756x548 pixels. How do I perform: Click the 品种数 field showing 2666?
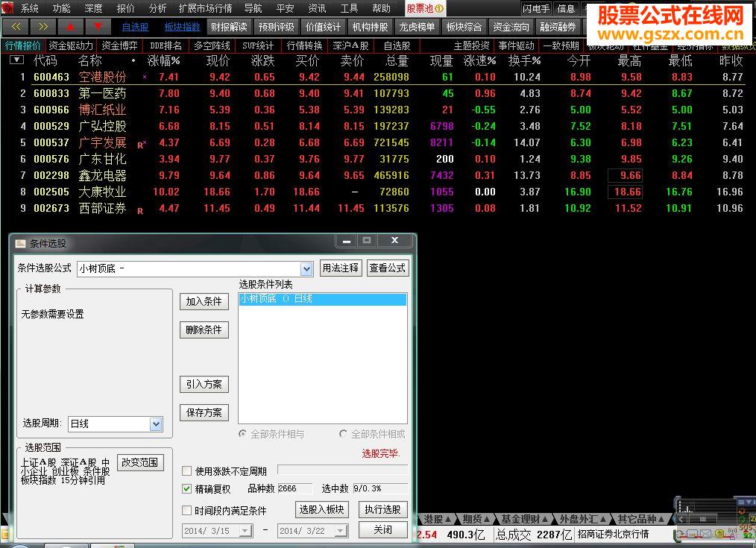point(295,488)
